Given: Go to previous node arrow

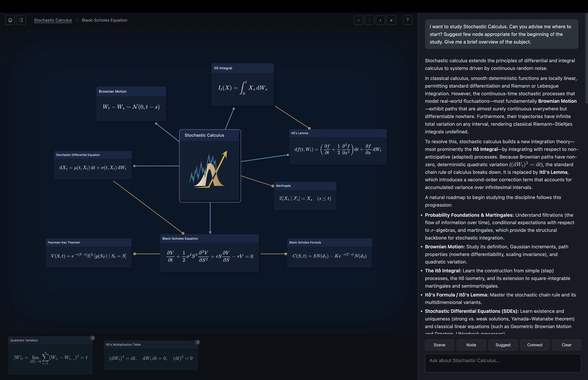Looking at the screenshot, I should point(369,20).
